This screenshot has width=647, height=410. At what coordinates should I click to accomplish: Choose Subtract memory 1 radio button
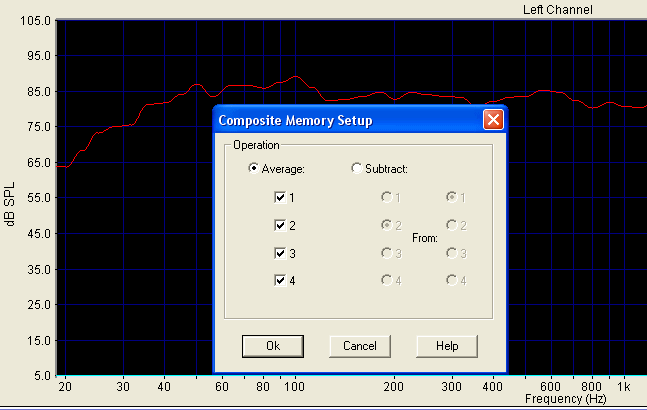pos(387,197)
